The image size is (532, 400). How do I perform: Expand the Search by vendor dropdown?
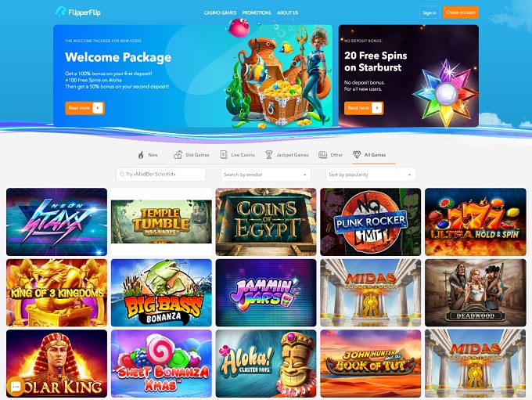click(x=266, y=175)
